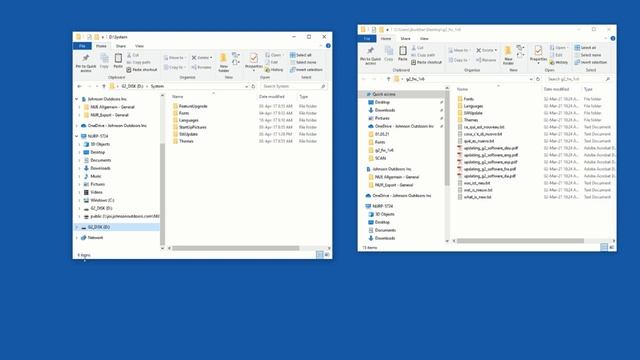
Task: Click Help icon in D:\System window
Action: coord(328,46)
